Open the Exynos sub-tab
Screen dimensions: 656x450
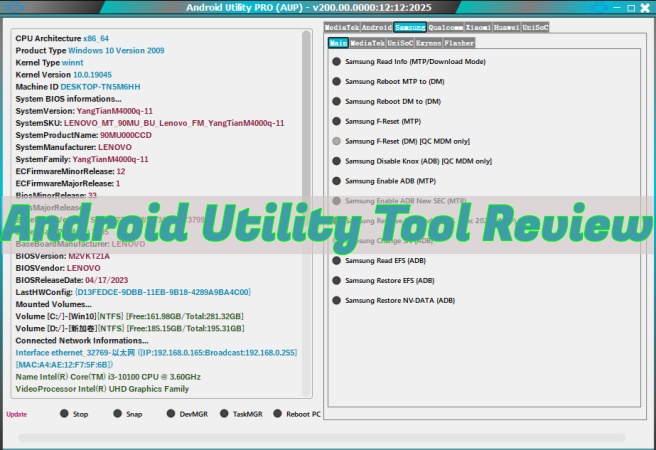point(429,43)
